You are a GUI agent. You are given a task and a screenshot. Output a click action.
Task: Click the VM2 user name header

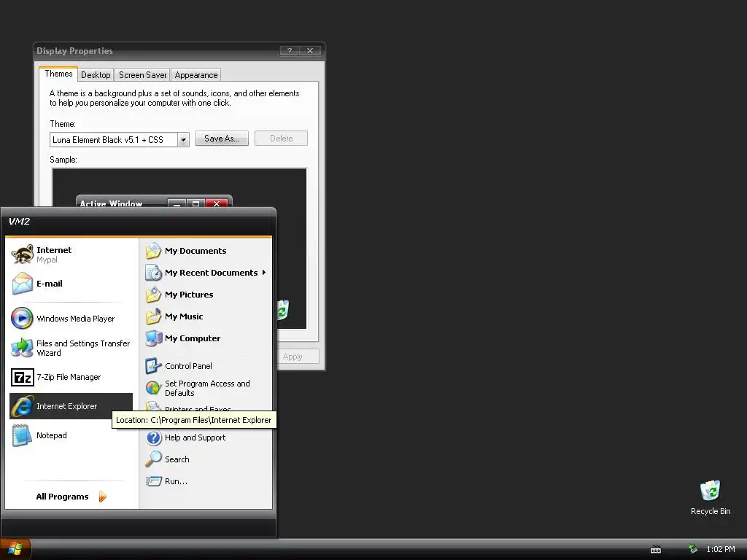pyautogui.click(x=20, y=221)
